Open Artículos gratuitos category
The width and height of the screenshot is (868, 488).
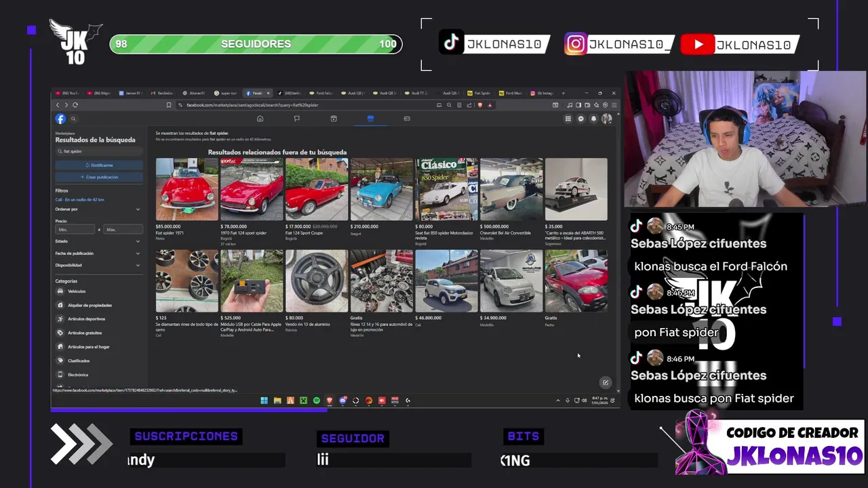(x=99, y=333)
